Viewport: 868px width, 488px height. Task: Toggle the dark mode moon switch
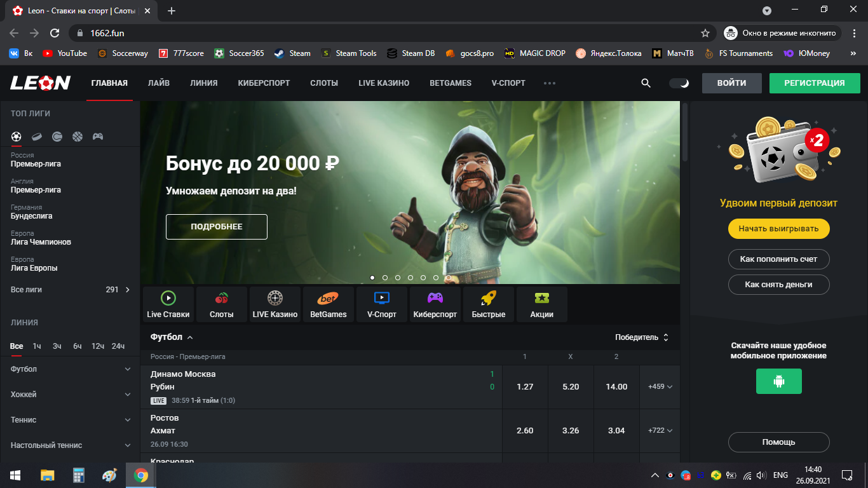(x=679, y=83)
